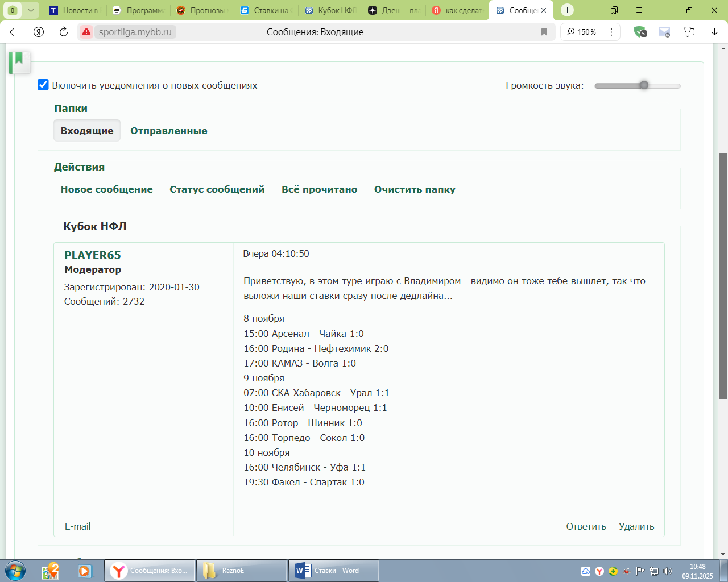Enable the new message notifications checkbox

(x=43, y=85)
